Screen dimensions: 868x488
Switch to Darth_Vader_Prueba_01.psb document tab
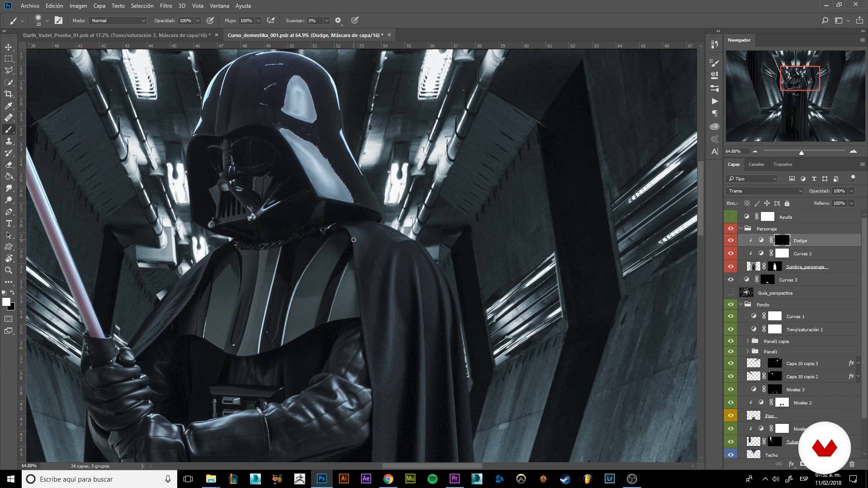(117, 35)
